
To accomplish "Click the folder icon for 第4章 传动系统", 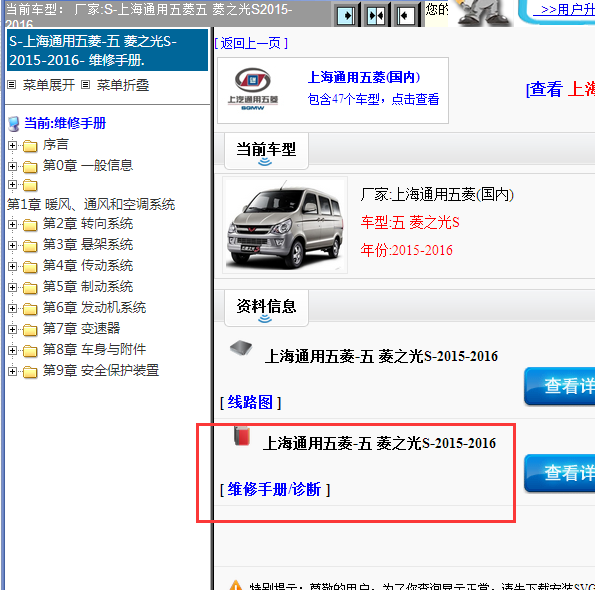I will tap(30, 267).
